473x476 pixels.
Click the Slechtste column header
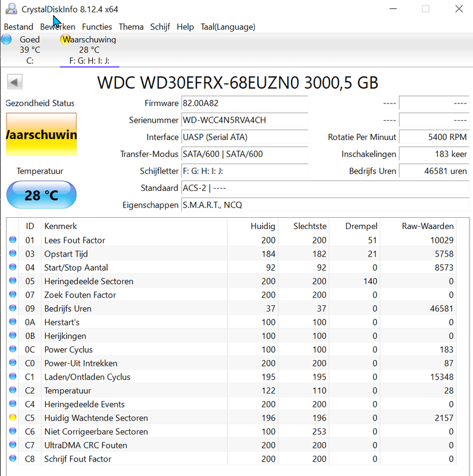303,226
